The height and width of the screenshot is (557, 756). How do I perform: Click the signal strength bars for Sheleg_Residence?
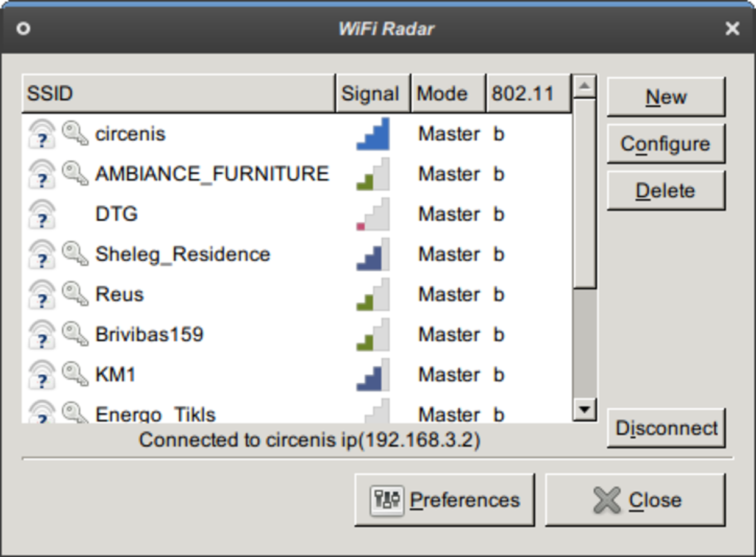(x=373, y=255)
